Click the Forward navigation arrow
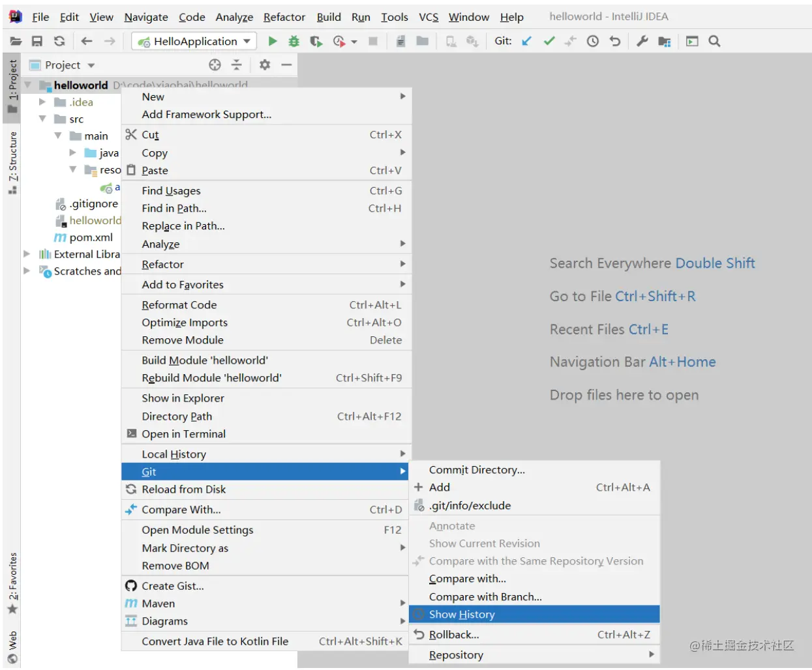Screen dimensions: 812x670 (x=110, y=41)
